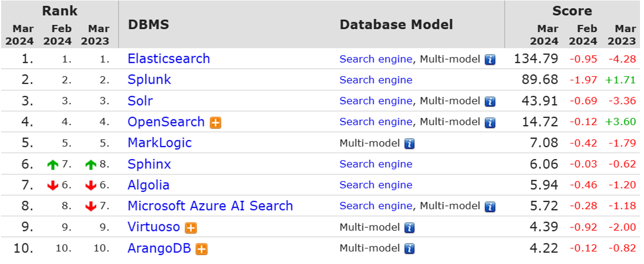Click the orange plus icon beside OpenSearch
The width and height of the screenshot is (644, 264).
[216, 123]
